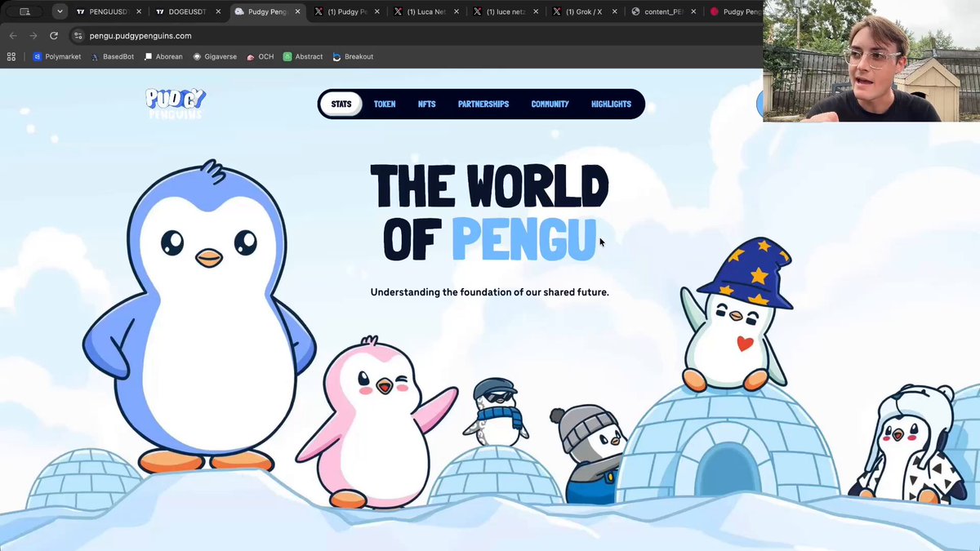The height and width of the screenshot is (551, 980).
Task: Open the Breakout bookmark
Action: [x=353, y=56]
